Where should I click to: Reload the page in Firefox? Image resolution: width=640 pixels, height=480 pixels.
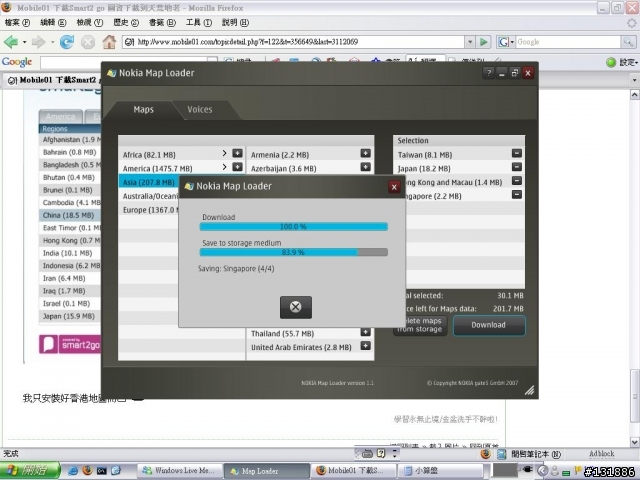(x=67, y=42)
